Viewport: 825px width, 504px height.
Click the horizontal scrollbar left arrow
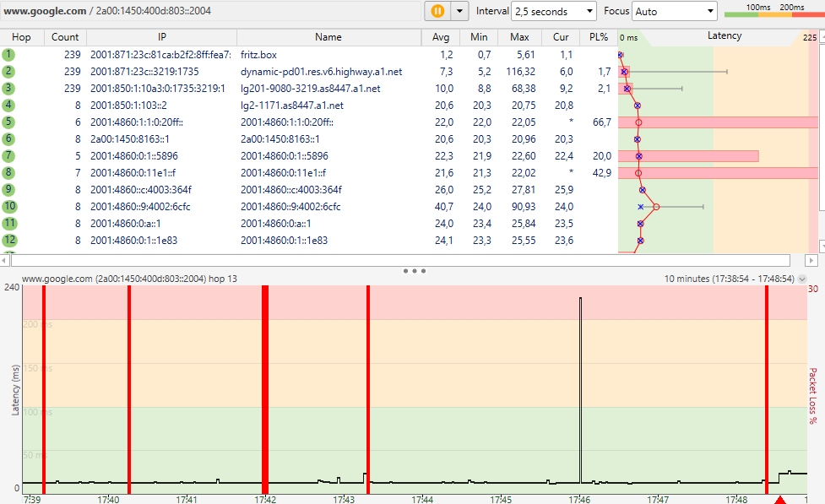pos(5,260)
